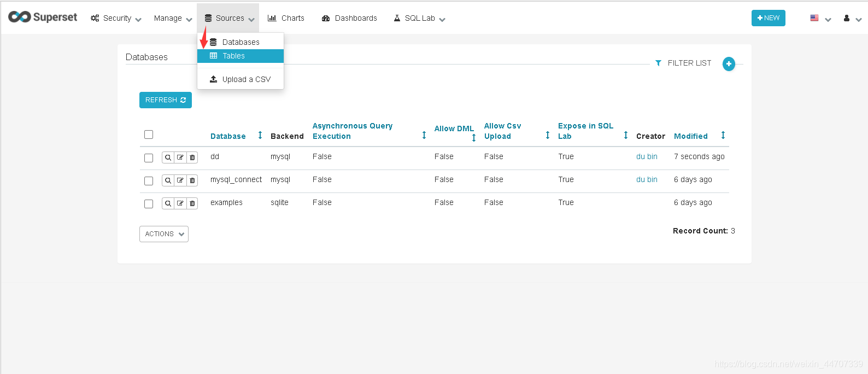This screenshot has width=868, height=374.
Task: Edit the mysql_connect database record
Action: pyautogui.click(x=180, y=180)
